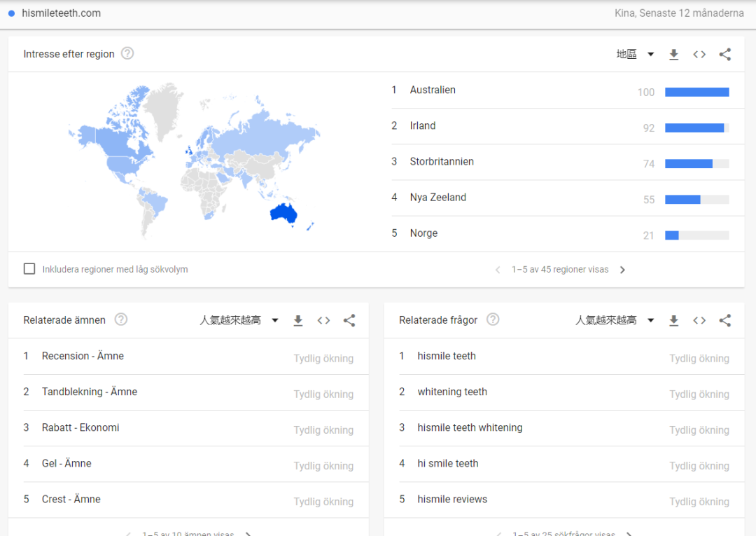This screenshot has height=536, width=756.
Task: Open embed code for Relaterade frågor
Action: tap(699, 320)
